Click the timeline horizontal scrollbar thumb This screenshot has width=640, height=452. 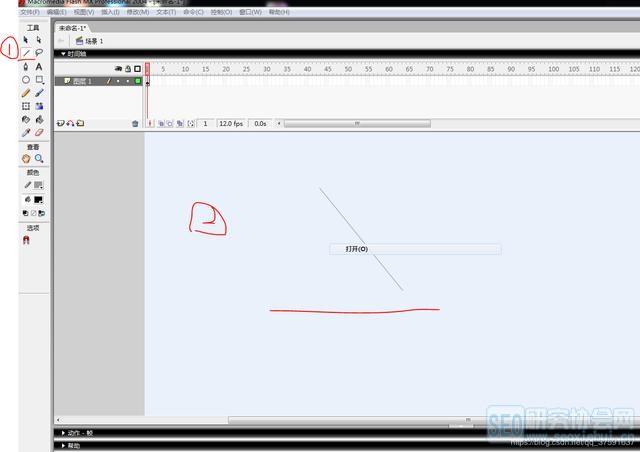tap(357, 123)
